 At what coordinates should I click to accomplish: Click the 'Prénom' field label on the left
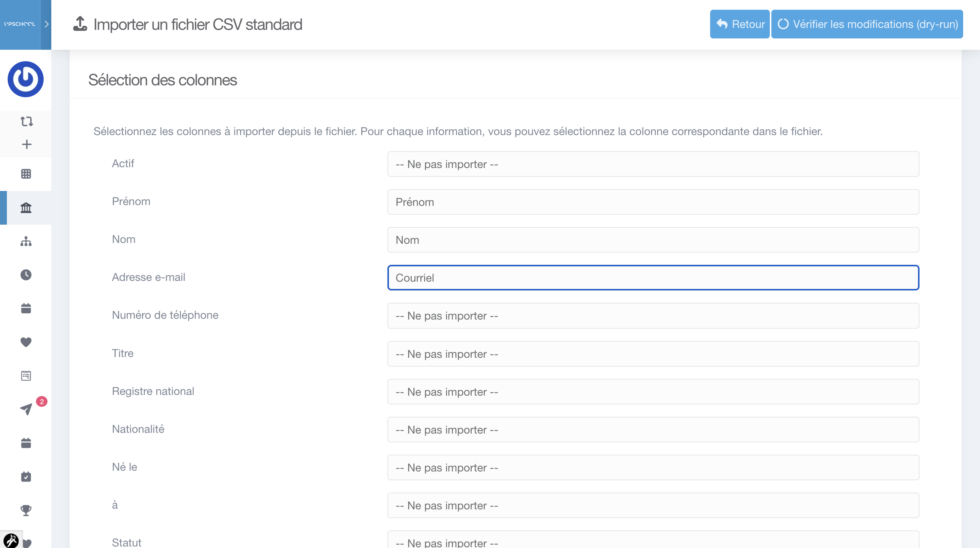pyautogui.click(x=131, y=201)
